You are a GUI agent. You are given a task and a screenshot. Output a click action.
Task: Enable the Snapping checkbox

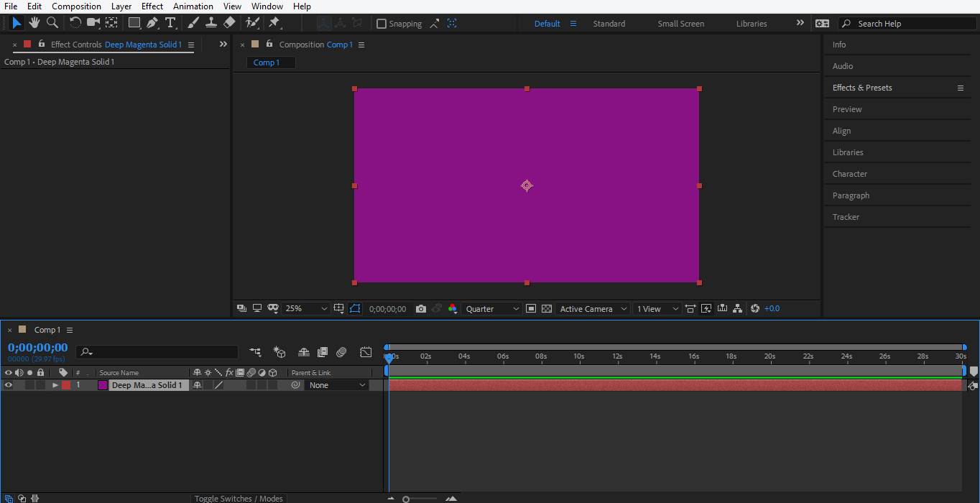click(382, 24)
